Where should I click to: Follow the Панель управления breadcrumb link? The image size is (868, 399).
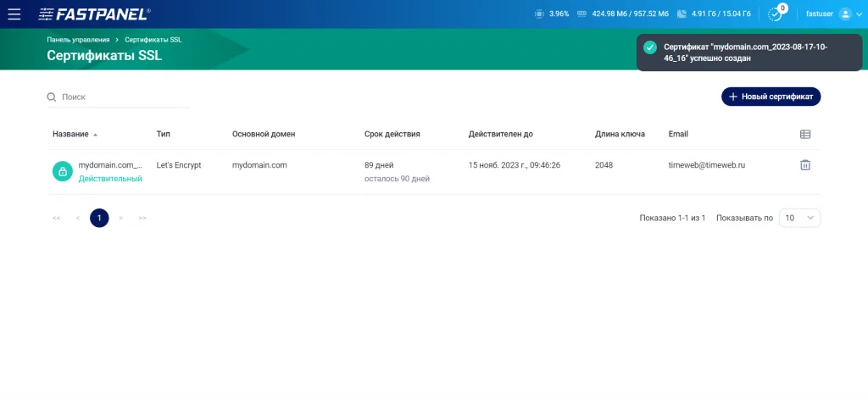[78, 40]
